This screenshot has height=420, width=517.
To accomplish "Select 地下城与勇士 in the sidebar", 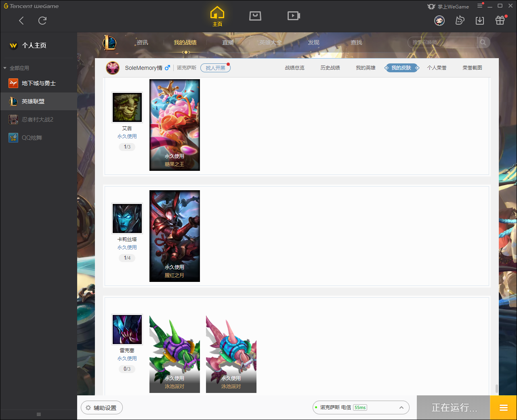I will [x=39, y=83].
